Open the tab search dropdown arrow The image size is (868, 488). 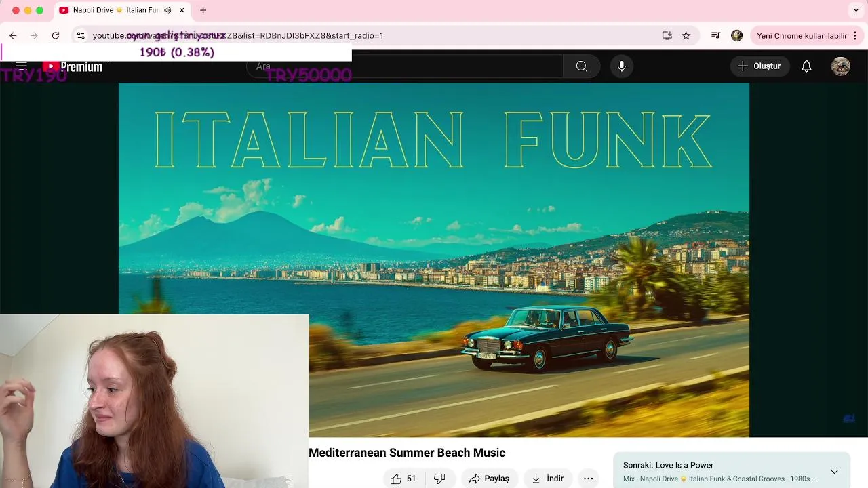tap(856, 10)
